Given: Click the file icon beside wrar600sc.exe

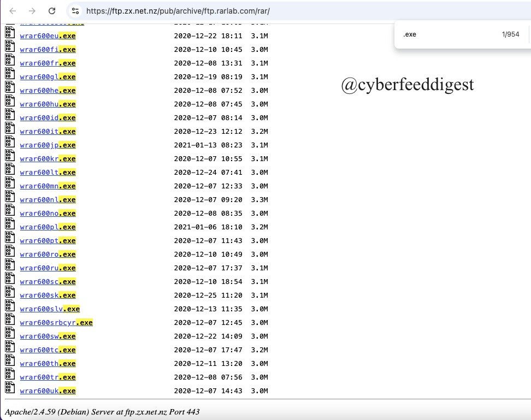Looking at the screenshot, I should [10, 278].
